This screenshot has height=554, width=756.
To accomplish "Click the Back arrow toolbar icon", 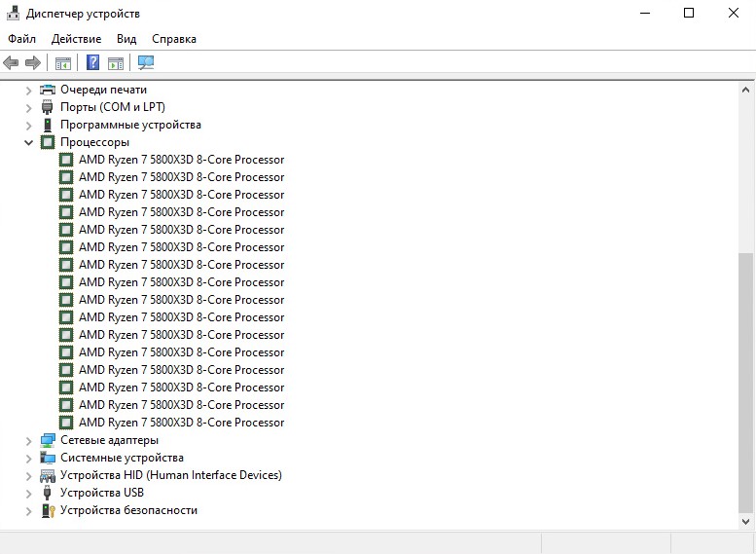I will (11, 62).
